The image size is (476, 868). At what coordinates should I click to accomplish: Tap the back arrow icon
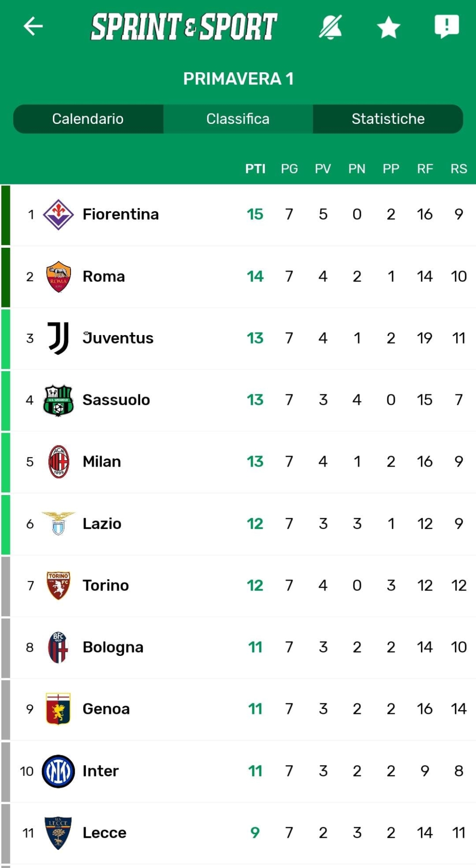pos(33,26)
